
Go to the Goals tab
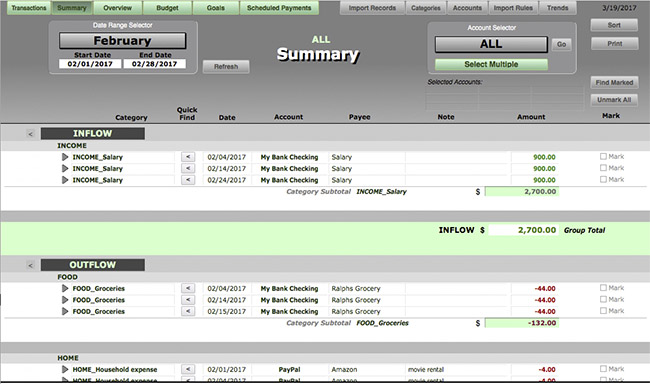click(x=216, y=8)
